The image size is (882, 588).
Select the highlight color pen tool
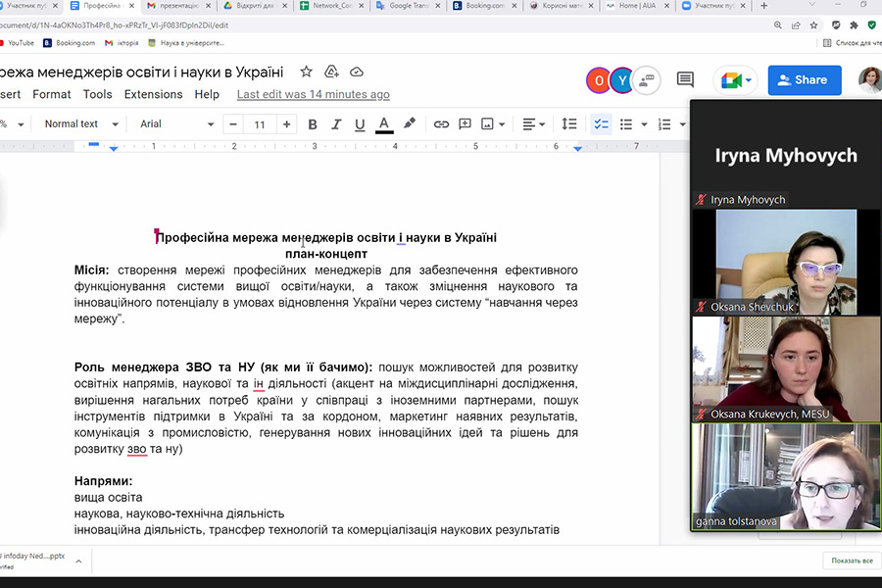[x=410, y=124]
